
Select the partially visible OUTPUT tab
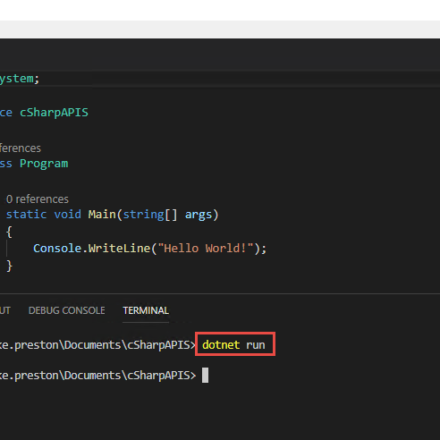tap(5, 311)
